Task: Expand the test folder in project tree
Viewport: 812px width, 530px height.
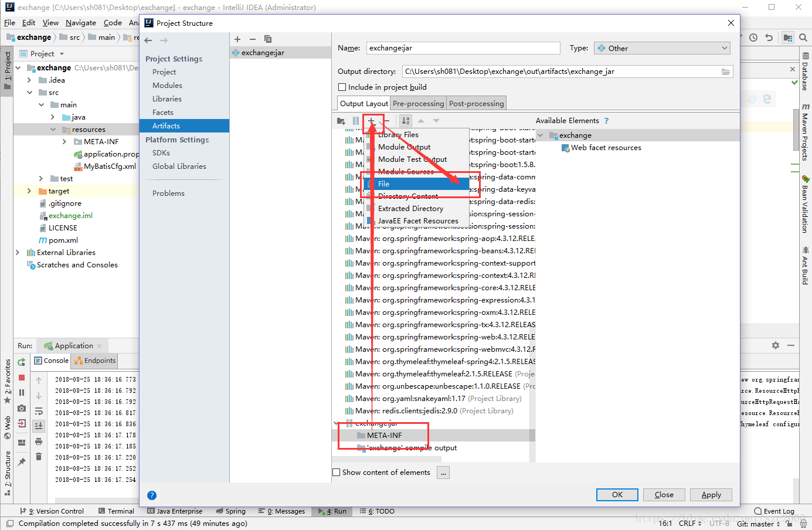Action: pos(41,179)
